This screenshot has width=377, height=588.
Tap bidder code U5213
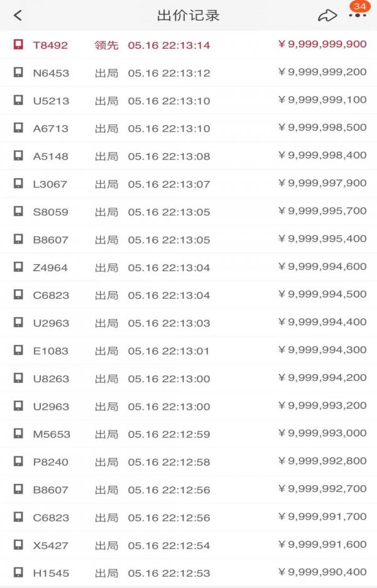click(x=51, y=101)
